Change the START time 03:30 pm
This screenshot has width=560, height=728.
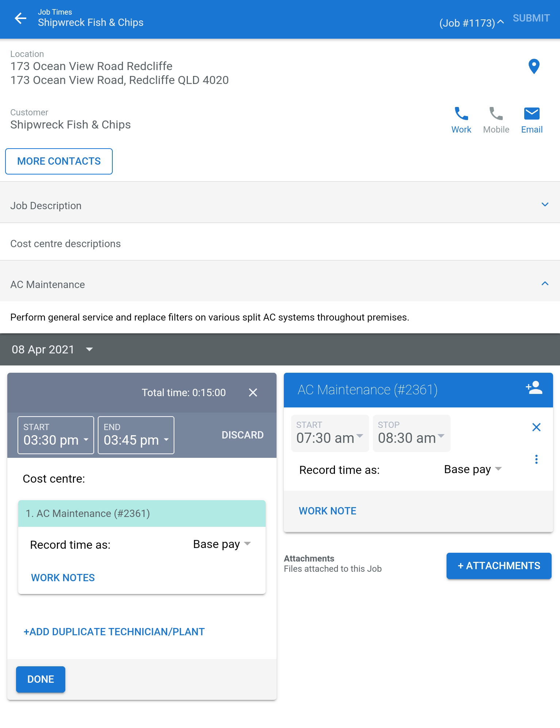(56, 435)
